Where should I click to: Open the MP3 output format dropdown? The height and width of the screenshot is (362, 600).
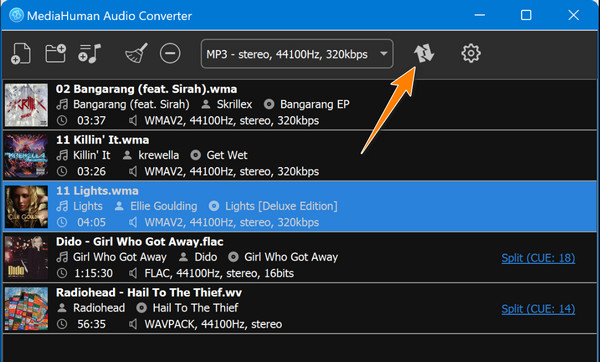(x=297, y=54)
